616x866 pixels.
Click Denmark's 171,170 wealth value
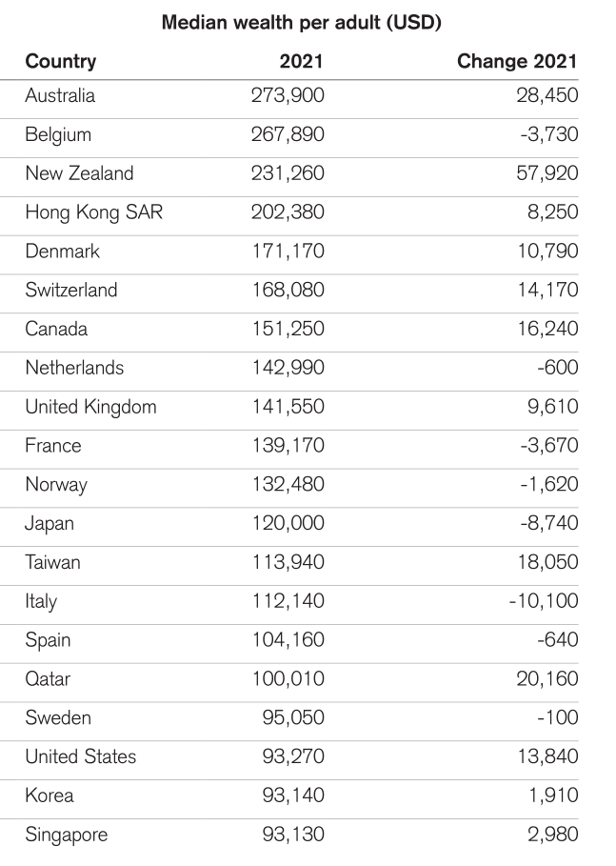[288, 251]
